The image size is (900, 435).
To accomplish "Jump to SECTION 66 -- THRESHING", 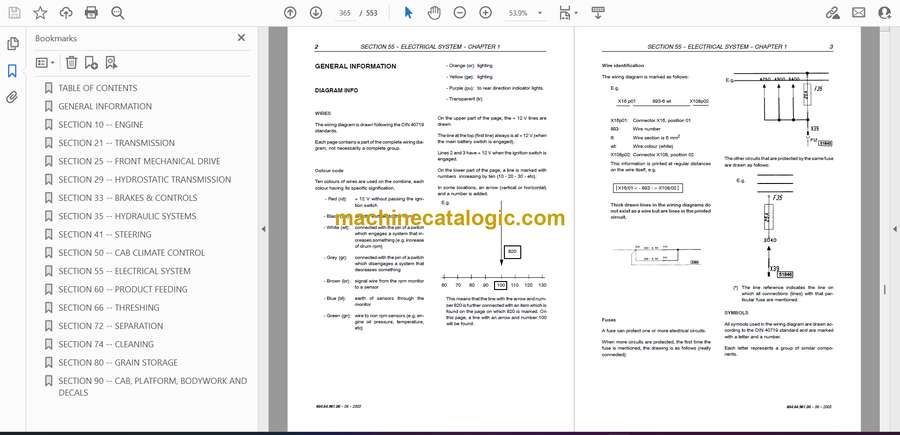I will (x=108, y=308).
